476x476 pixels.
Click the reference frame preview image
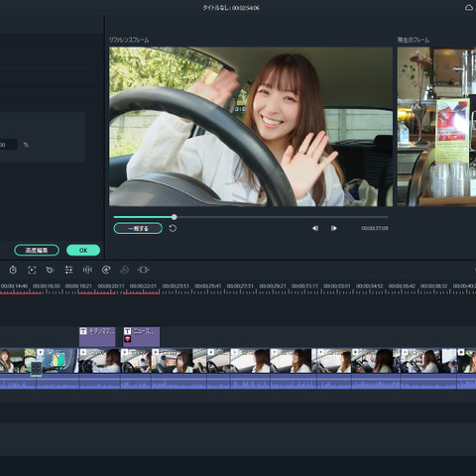pyautogui.click(x=251, y=127)
